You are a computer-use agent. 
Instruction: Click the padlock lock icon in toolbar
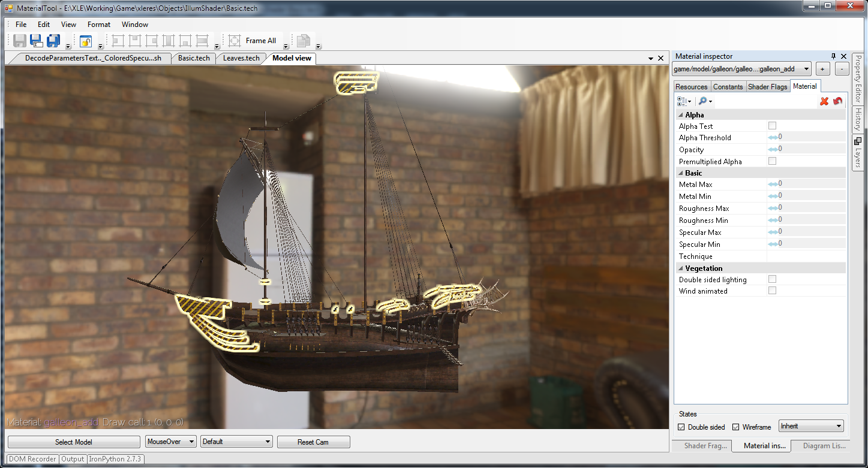point(86,41)
